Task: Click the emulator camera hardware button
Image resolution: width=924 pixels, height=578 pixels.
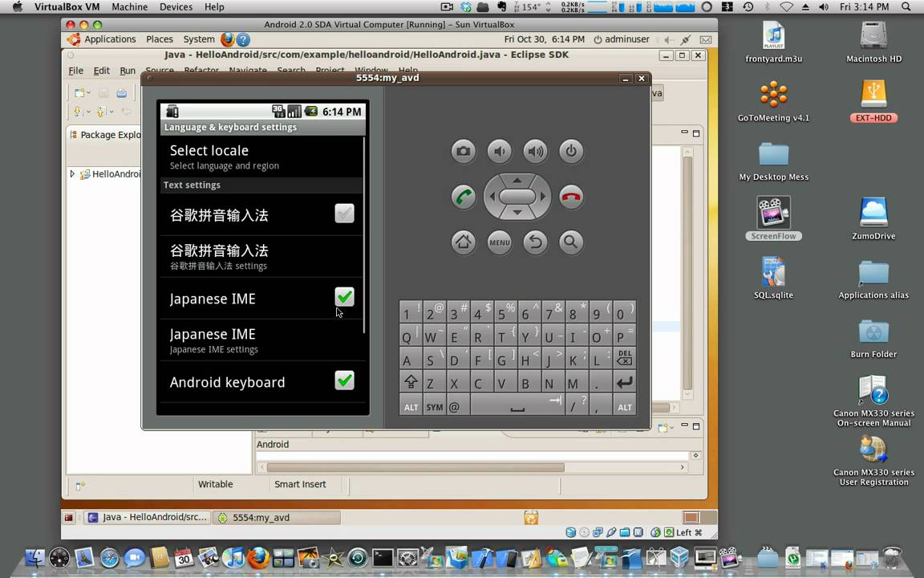Action: point(464,151)
